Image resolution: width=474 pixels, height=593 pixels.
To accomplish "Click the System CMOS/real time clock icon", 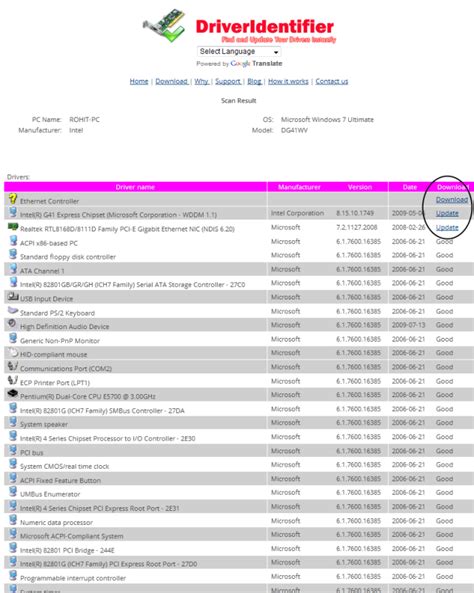I will click(13, 464).
